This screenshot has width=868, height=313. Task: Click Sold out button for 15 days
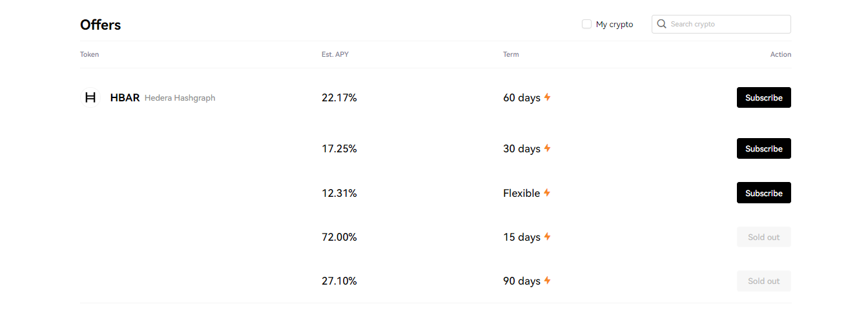click(x=764, y=237)
